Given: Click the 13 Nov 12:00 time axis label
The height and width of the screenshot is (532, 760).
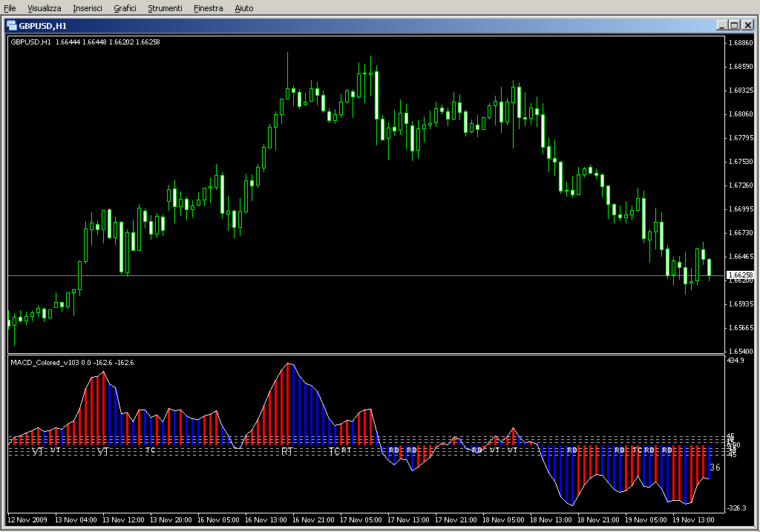Looking at the screenshot, I should click(x=123, y=520).
